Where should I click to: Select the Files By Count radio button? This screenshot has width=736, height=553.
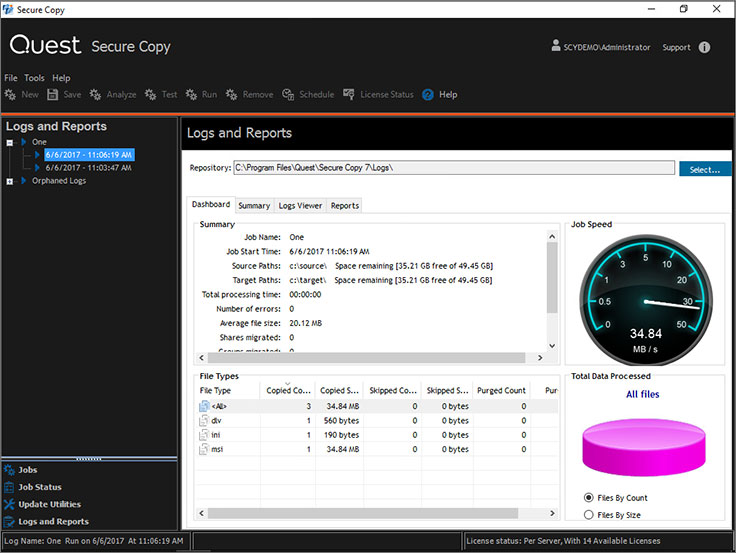tap(589, 498)
